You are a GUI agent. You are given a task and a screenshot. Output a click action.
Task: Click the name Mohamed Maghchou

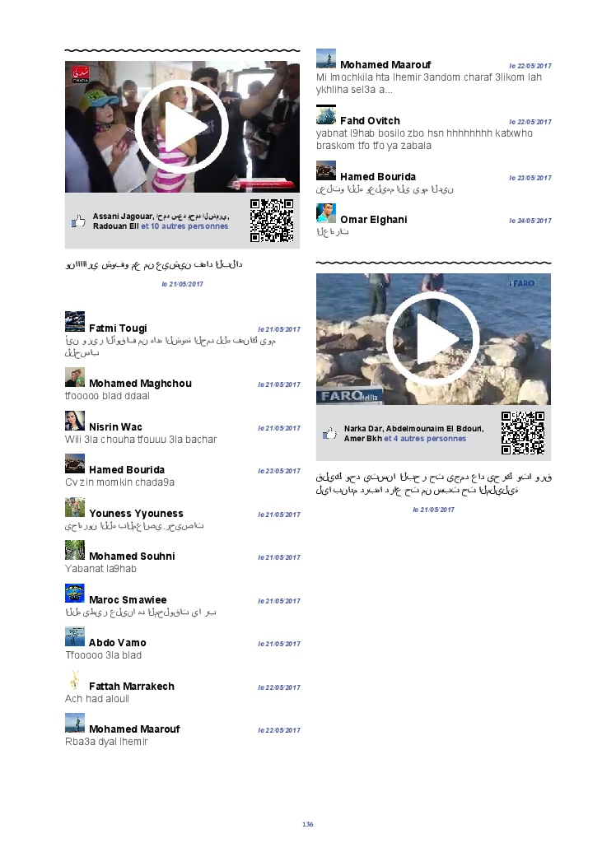[x=140, y=384]
